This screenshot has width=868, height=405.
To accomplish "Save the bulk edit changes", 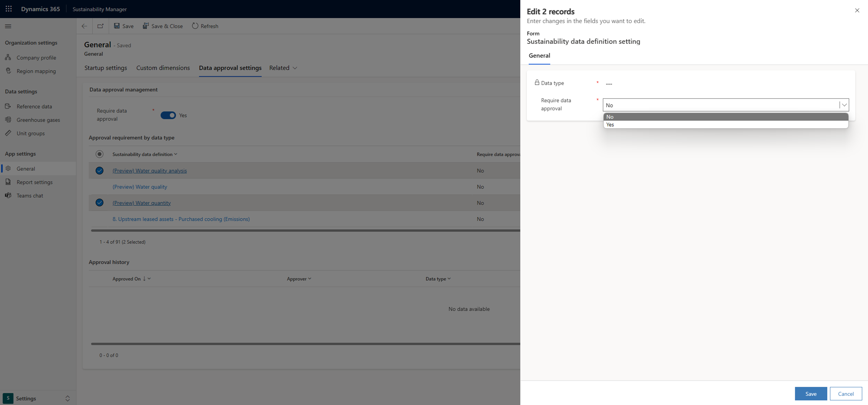I will pos(811,393).
